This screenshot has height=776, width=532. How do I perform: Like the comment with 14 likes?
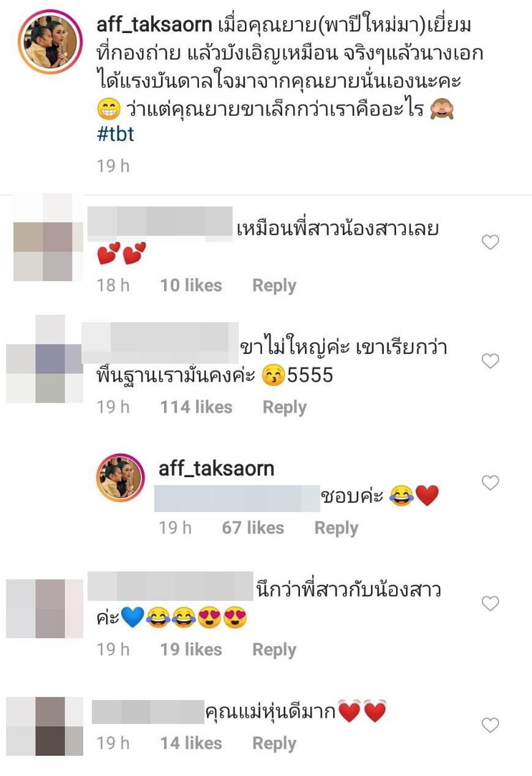coord(490,726)
